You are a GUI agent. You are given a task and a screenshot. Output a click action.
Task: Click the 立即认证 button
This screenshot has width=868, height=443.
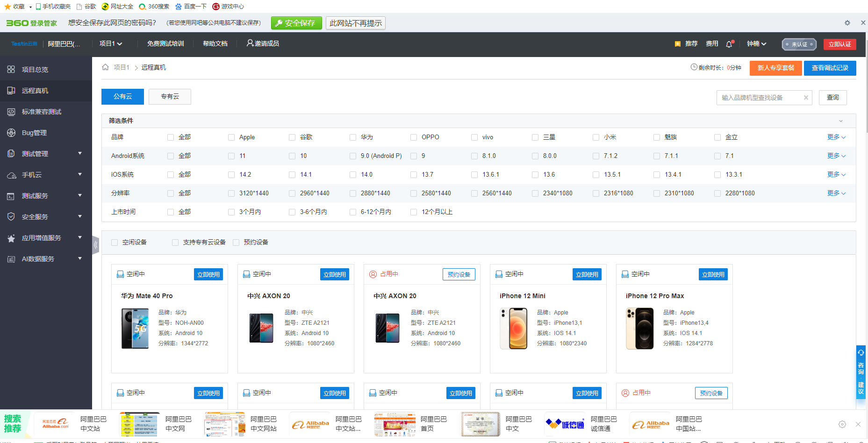tap(840, 44)
